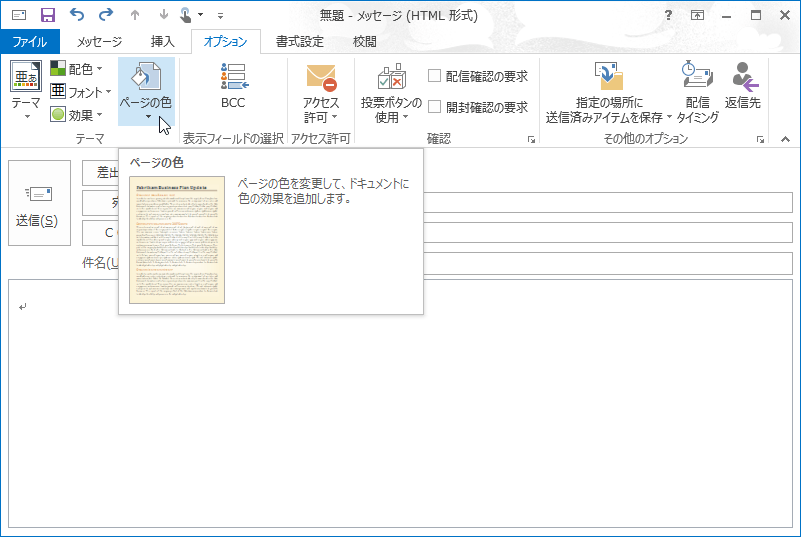
Task: Toggle touch/mouse mode icon
Action: 186,15
